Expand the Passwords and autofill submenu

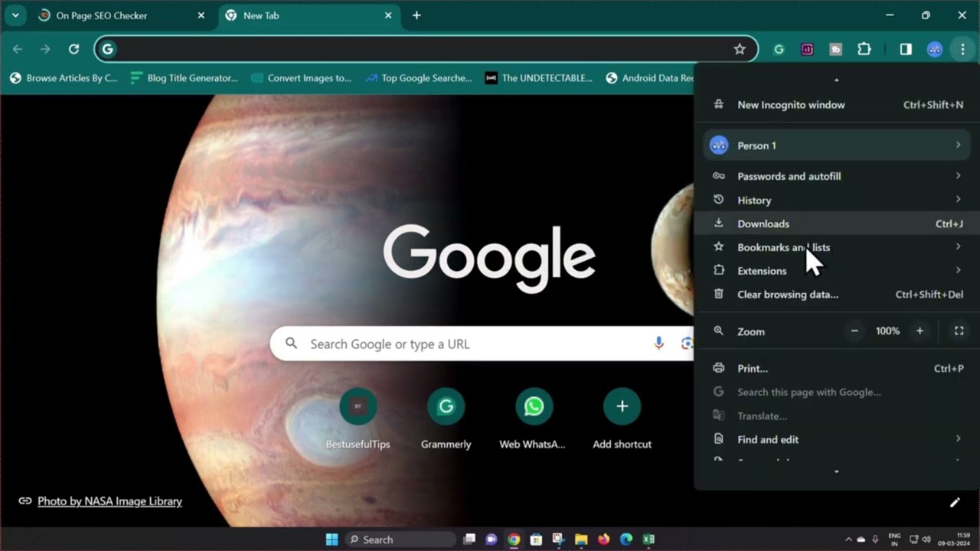[836, 176]
